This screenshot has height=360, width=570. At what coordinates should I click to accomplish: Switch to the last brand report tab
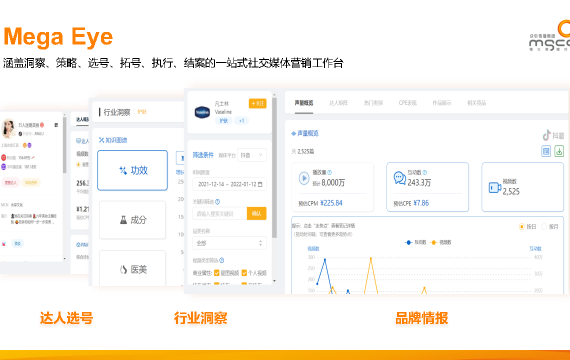point(477,103)
